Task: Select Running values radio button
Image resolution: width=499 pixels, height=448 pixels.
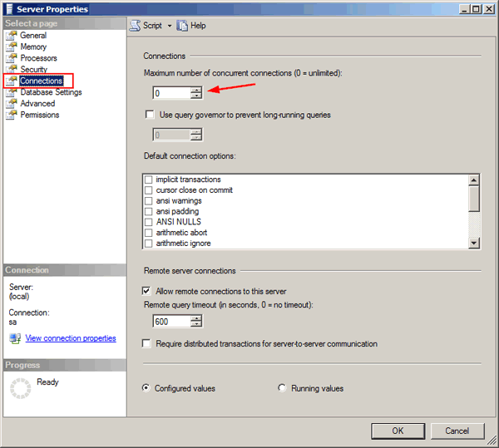Action: click(x=282, y=388)
